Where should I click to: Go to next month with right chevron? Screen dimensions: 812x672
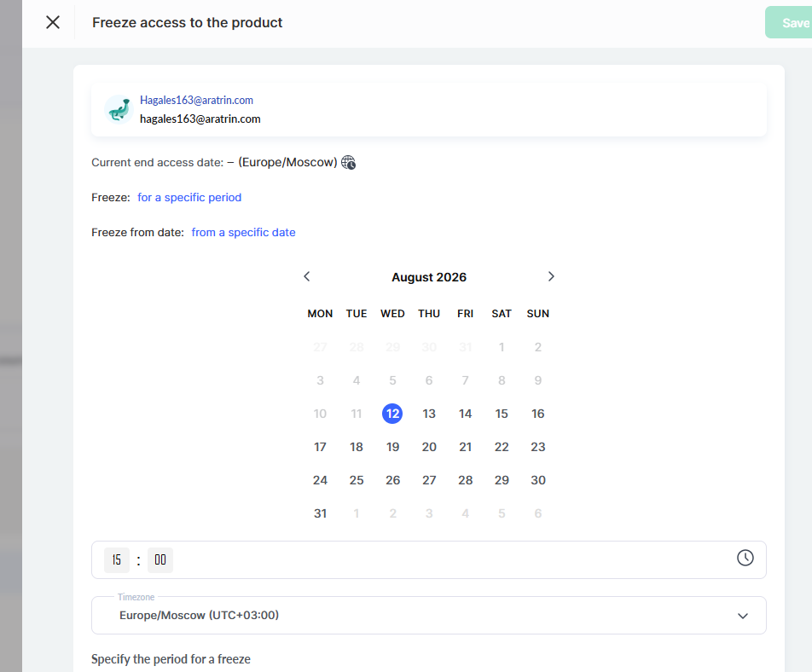point(551,276)
